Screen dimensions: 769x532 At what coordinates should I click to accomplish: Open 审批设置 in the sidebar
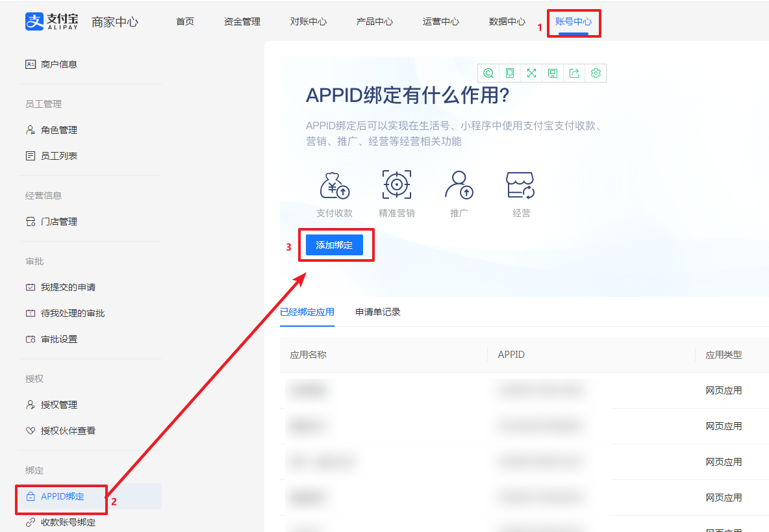coord(51,339)
